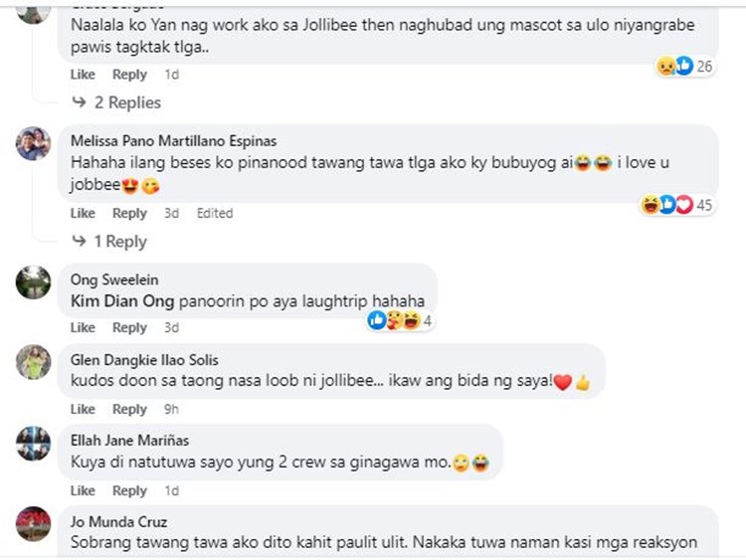This screenshot has height=560, width=746.
Task: Reply to Ong Sweelein's comment
Action: click(129, 328)
